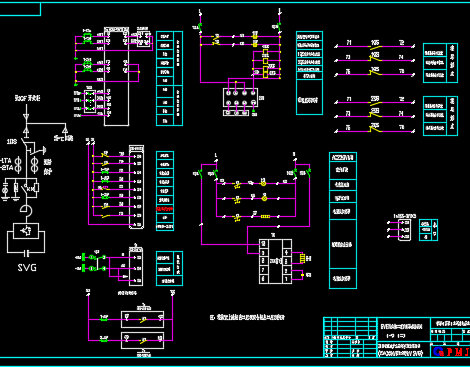Select terminal 71 in upper contact group
This screenshot has height=367, width=470.
coord(349,43)
